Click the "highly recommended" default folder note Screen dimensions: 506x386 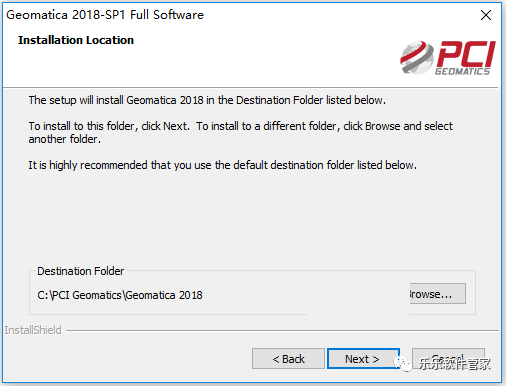(223, 165)
